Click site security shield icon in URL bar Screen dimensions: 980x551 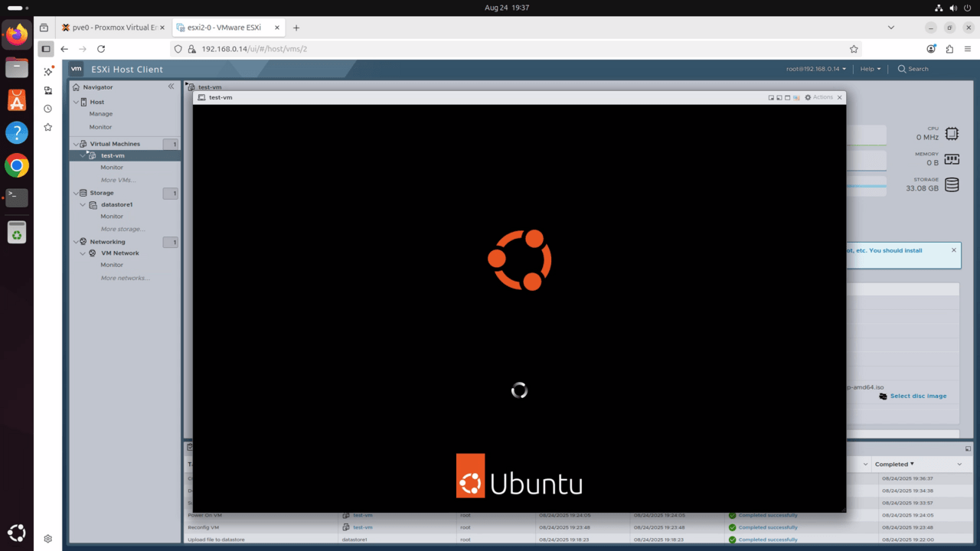click(x=178, y=49)
